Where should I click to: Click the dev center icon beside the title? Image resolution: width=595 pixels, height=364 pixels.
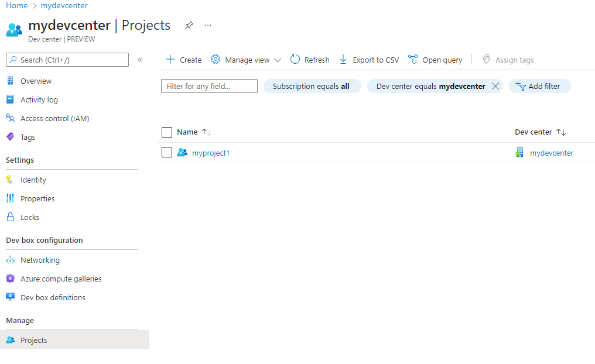point(14,30)
